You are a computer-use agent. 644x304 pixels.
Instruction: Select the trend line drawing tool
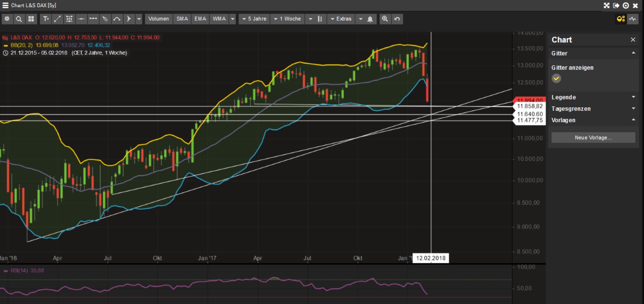click(57, 19)
